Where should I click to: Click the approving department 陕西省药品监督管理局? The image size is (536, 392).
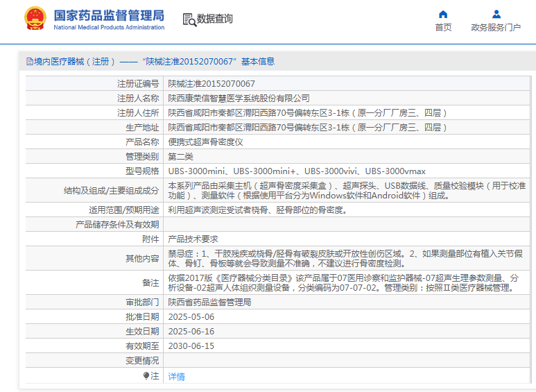(209, 302)
